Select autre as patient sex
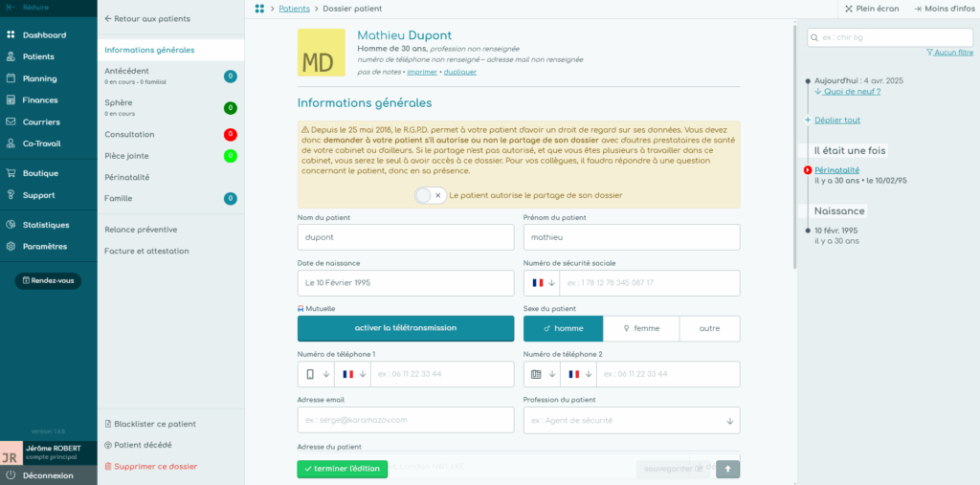The height and width of the screenshot is (485, 980). (709, 328)
